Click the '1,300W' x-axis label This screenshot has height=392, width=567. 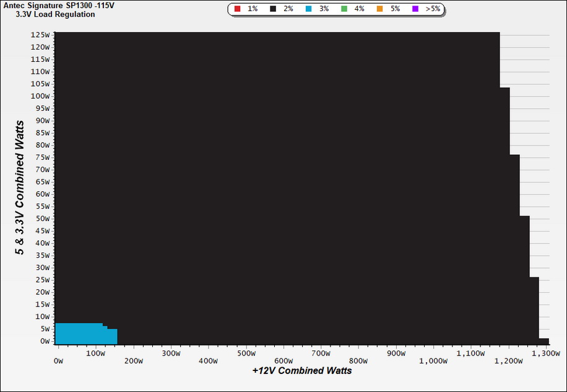[x=546, y=354]
